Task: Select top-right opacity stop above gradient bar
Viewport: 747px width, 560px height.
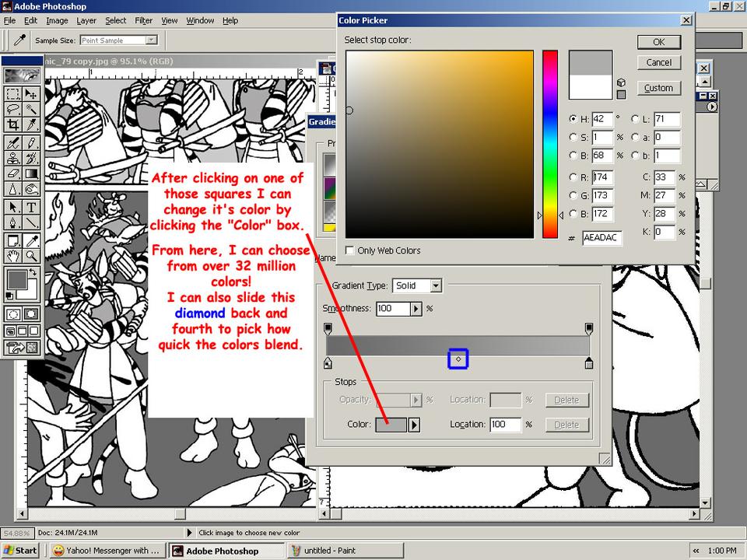Action: [589, 328]
